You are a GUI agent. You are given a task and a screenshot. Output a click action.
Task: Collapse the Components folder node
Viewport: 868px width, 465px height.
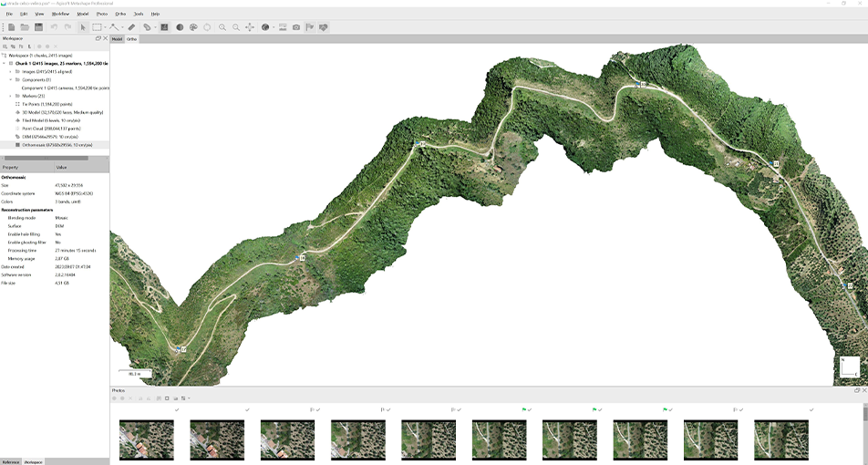click(11, 79)
